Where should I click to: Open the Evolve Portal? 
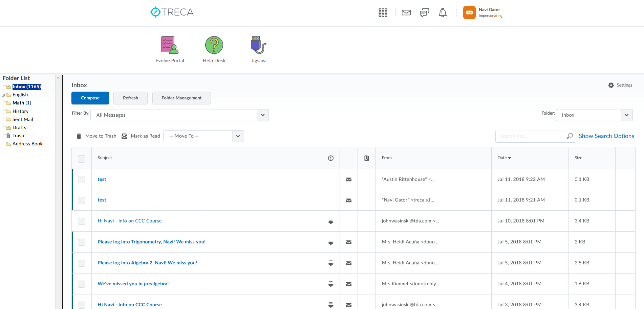point(169,44)
